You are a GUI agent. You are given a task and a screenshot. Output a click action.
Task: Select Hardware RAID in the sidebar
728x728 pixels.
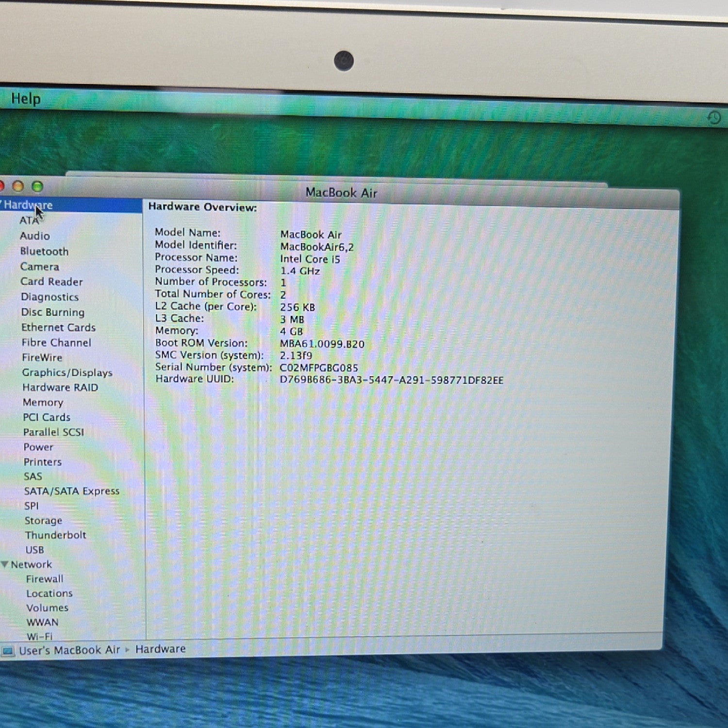(x=60, y=387)
